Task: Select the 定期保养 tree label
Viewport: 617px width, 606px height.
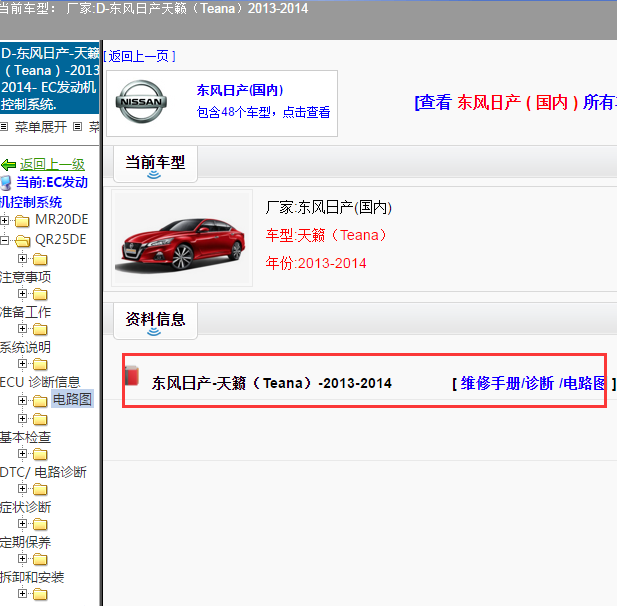Action: click(x=26, y=542)
